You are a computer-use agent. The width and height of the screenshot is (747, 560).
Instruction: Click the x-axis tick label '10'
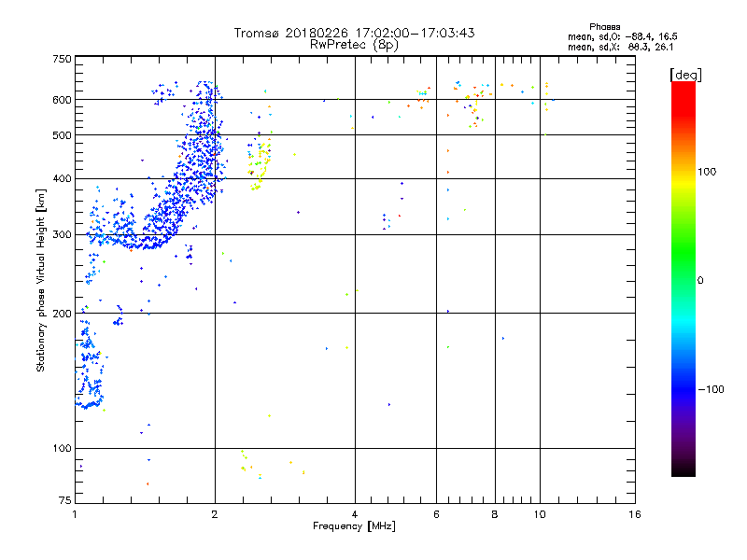click(x=540, y=514)
